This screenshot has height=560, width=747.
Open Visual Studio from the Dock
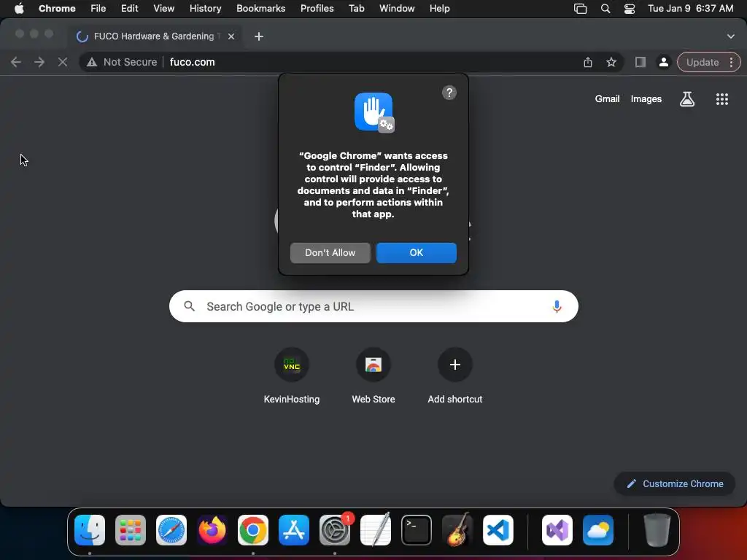(x=557, y=530)
